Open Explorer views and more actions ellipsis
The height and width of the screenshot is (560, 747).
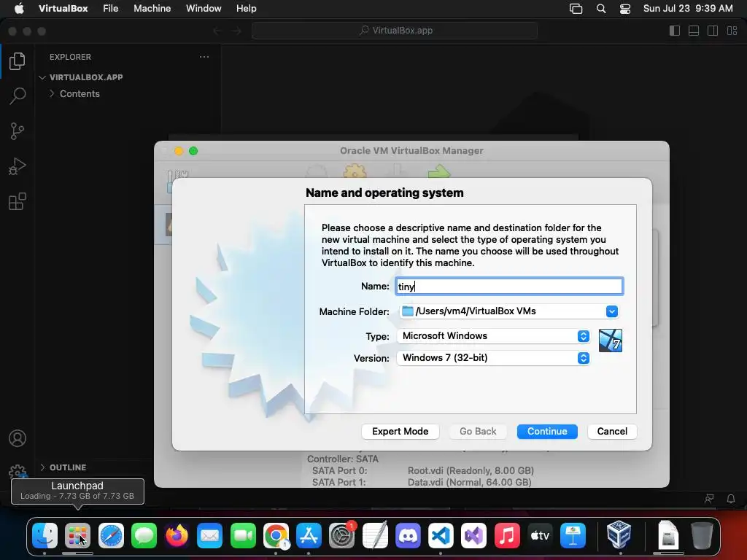[x=204, y=57]
